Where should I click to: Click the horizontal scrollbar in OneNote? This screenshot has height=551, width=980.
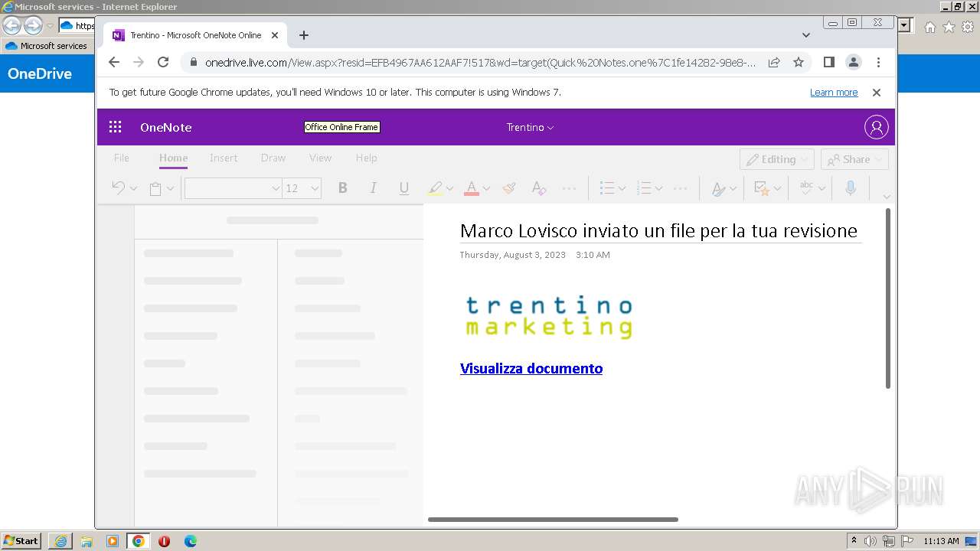pos(553,520)
